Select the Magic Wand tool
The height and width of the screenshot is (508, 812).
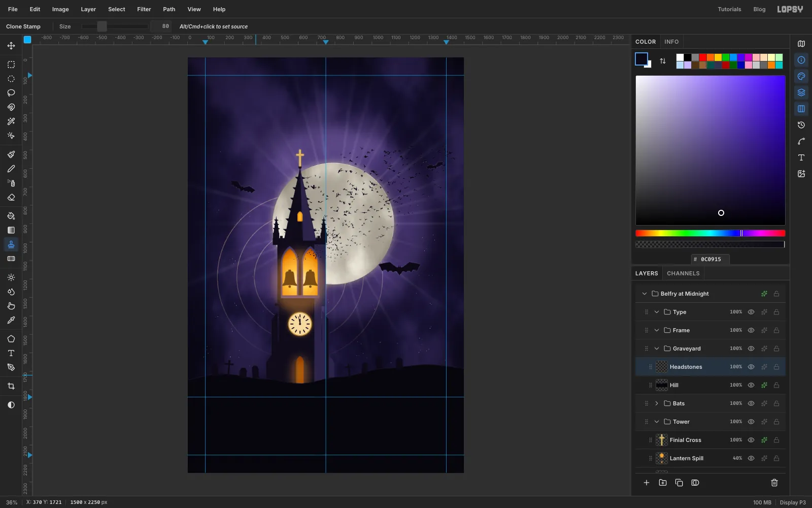click(11, 121)
